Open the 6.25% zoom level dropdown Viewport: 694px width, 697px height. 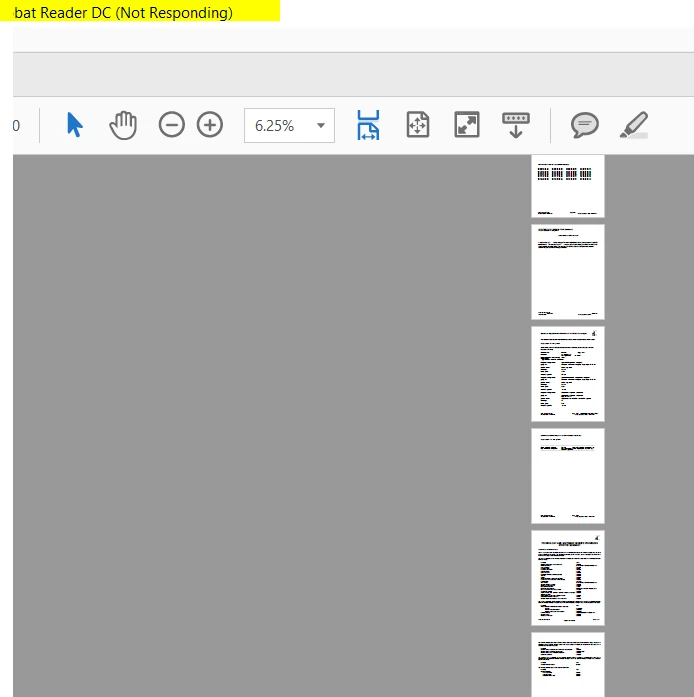coord(321,125)
